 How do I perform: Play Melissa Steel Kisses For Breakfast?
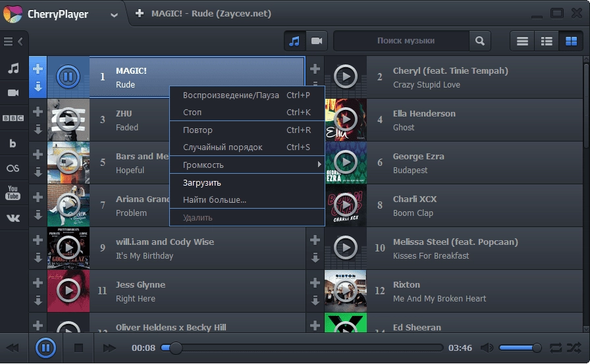345,247
